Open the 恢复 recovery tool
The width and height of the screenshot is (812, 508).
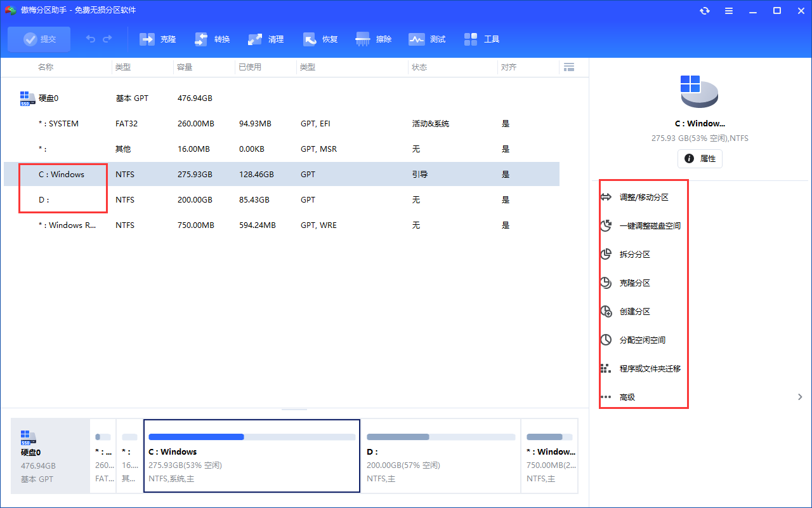click(x=320, y=39)
